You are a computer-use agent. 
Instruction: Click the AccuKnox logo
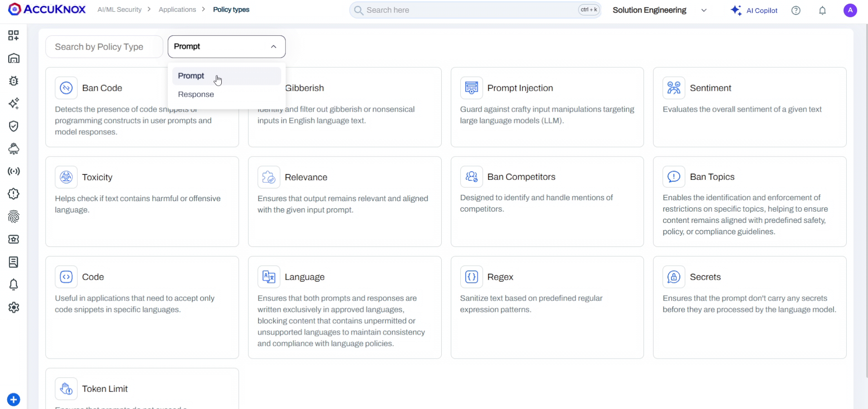[x=47, y=10]
